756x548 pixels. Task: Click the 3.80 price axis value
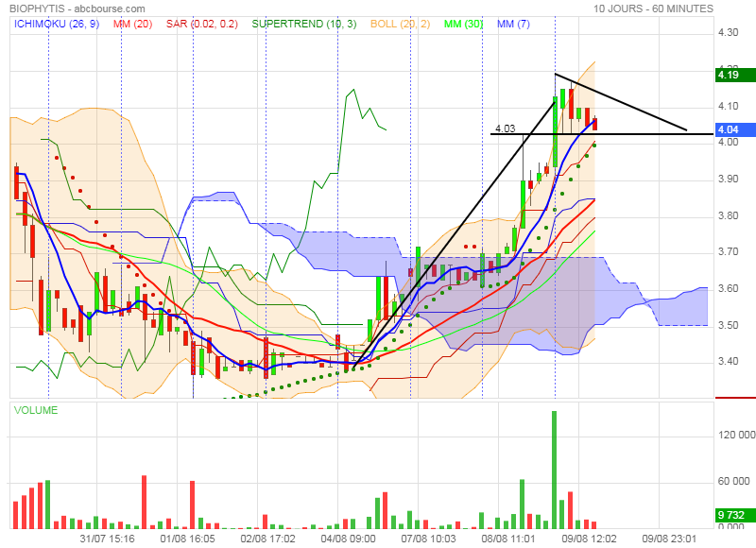[x=728, y=215]
